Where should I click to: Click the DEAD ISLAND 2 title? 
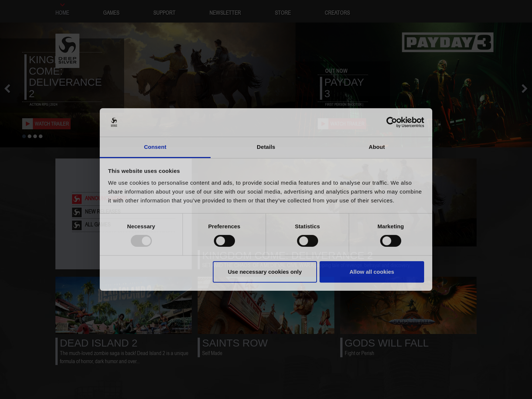(x=99, y=343)
